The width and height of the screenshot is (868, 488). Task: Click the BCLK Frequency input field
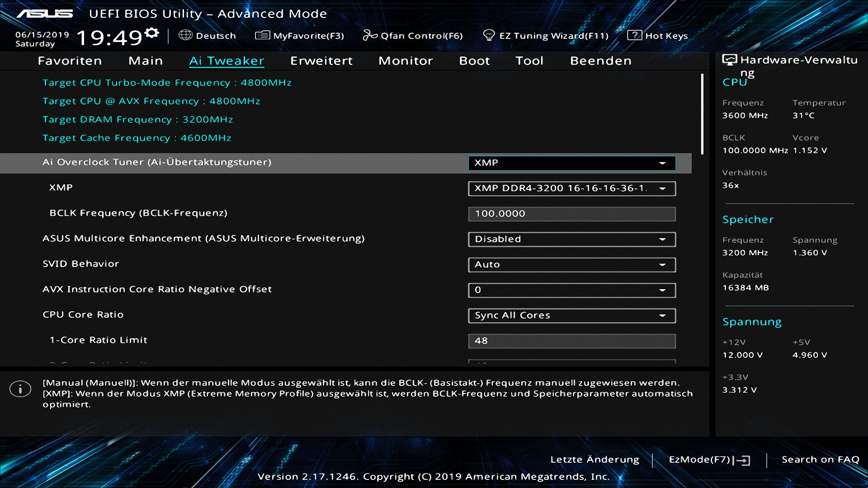point(571,214)
